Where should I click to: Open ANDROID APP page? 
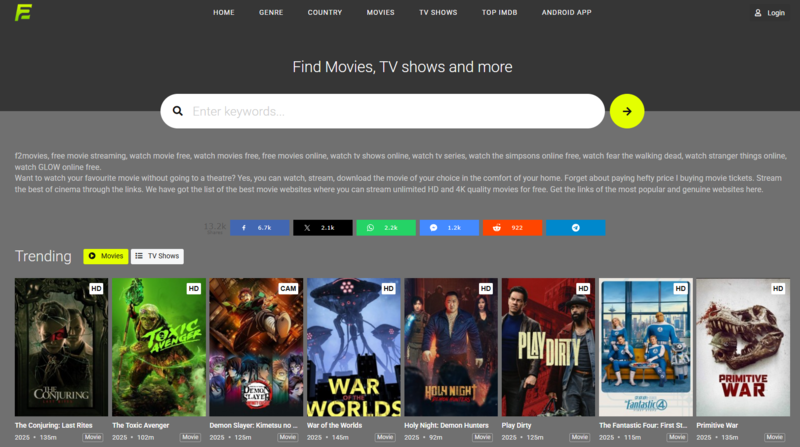[x=566, y=12]
